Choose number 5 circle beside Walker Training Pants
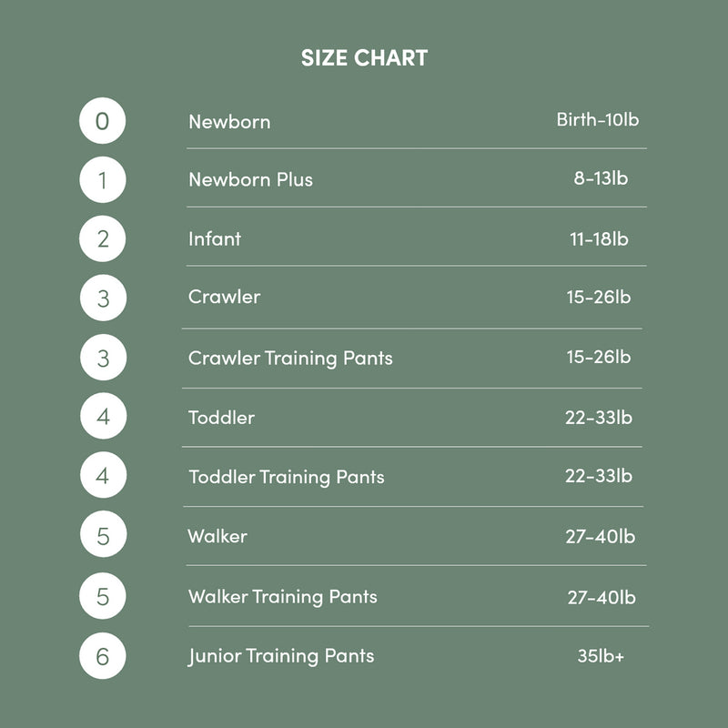This screenshot has width=728, height=728. click(102, 596)
